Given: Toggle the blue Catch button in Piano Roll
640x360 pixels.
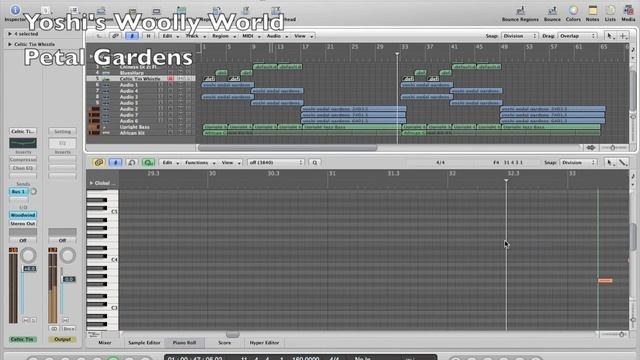Looking at the screenshot, I should point(115,162).
